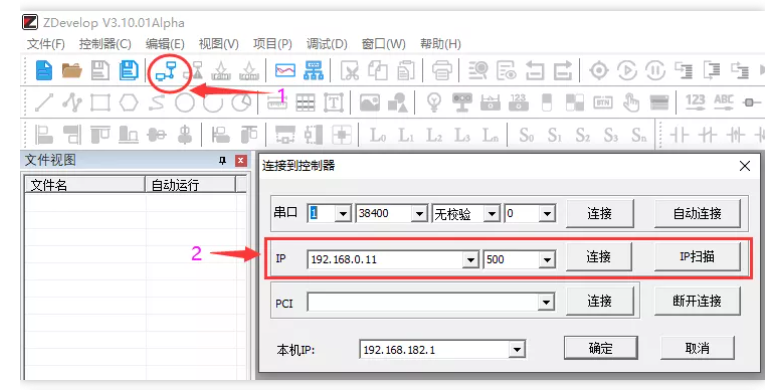
Task: Click the blue network tree icon
Action: click(313, 71)
